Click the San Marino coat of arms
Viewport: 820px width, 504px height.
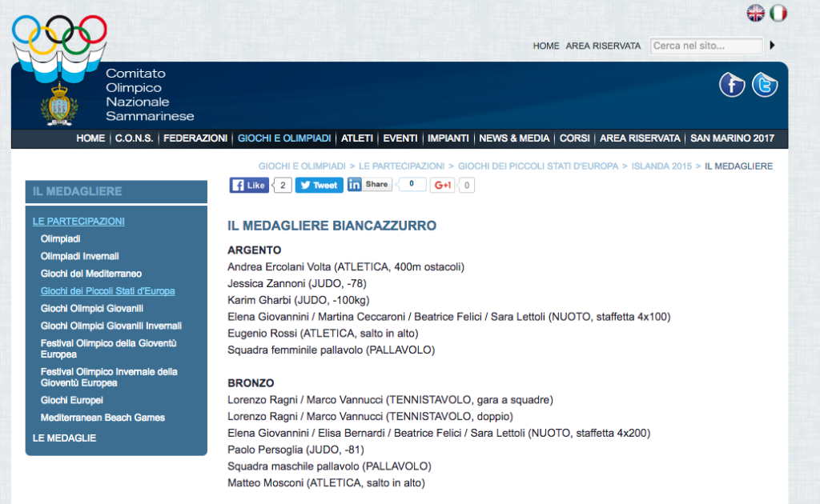(x=59, y=105)
